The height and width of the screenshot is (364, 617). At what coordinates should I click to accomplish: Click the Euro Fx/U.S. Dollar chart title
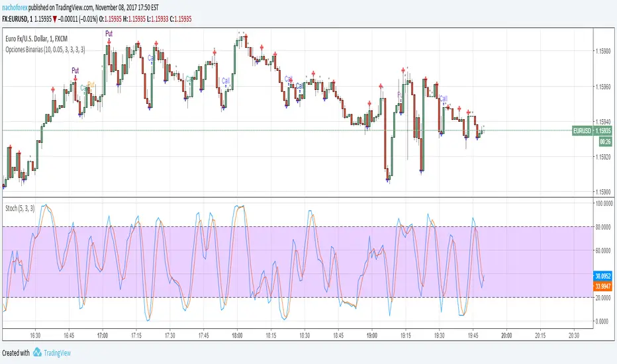point(36,38)
